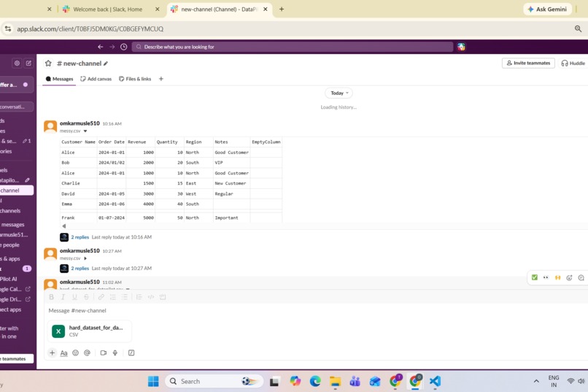
Task: Collapse the first messy.csv preview
Action: (85, 131)
